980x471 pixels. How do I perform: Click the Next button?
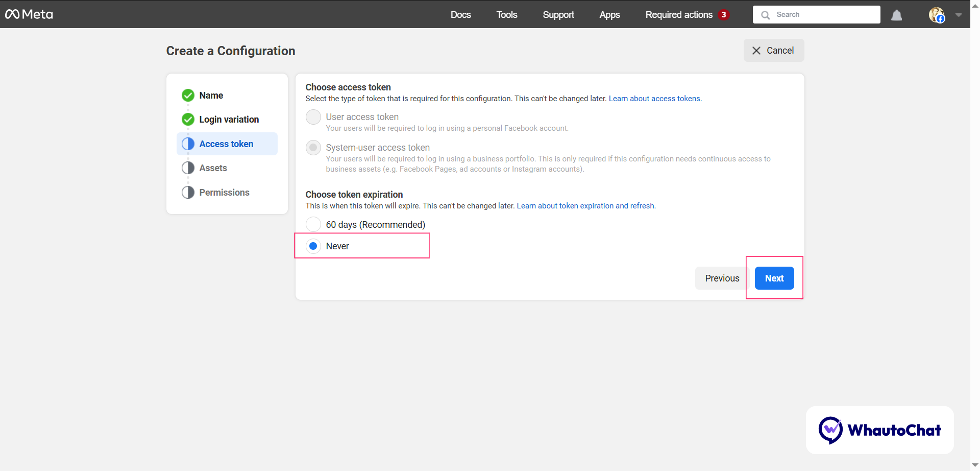click(774, 278)
